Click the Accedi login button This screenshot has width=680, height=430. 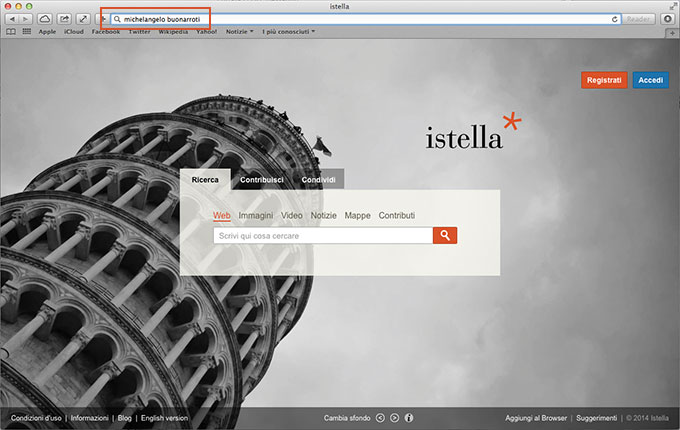[x=651, y=80]
